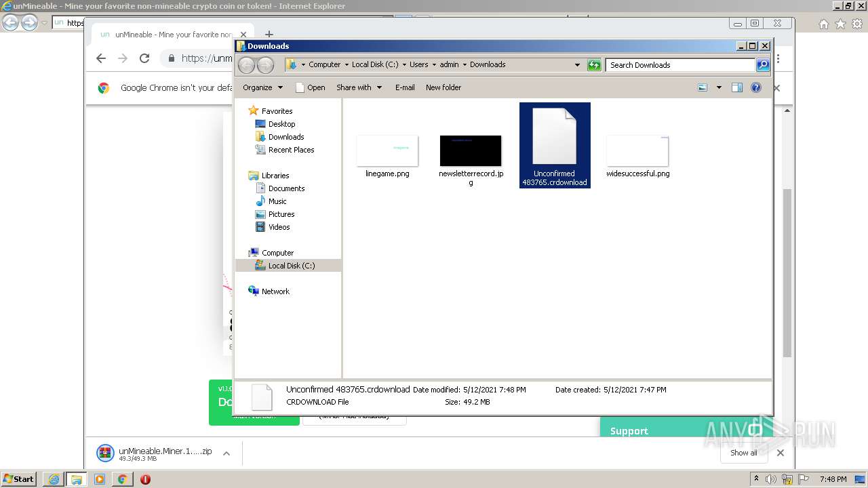868x488 pixels.
Task: Click the red security icon in taskbar
Action: pyautogui.click(x=145, y=479)
